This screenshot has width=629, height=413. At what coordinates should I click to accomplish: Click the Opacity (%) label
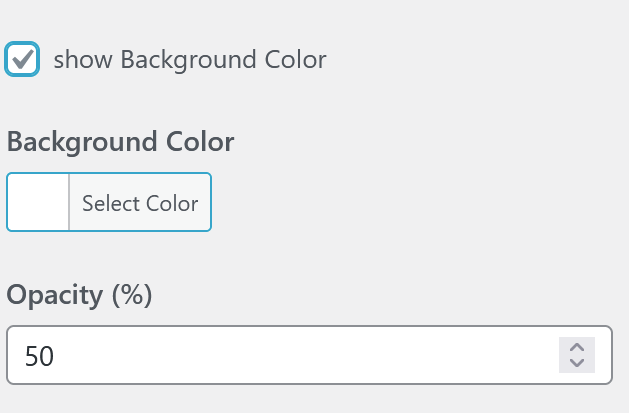coord(79,295)
